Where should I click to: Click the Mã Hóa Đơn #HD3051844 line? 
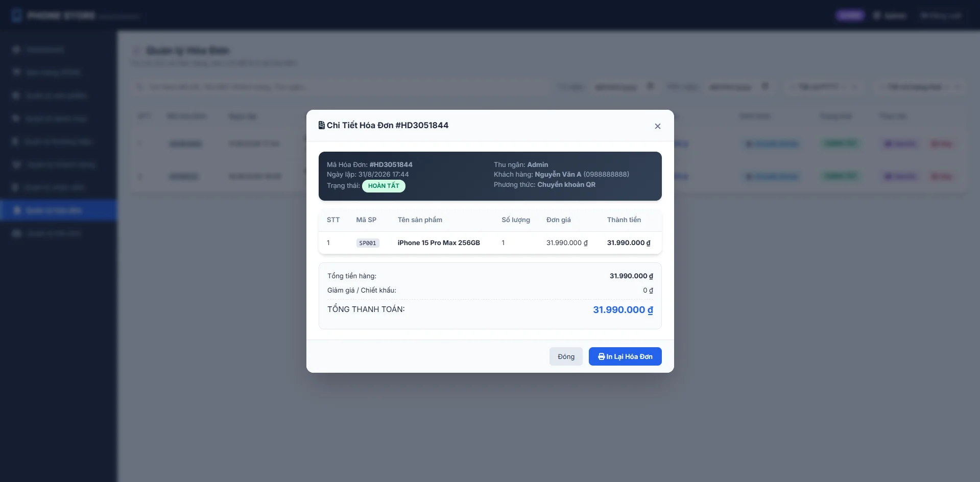370,164
